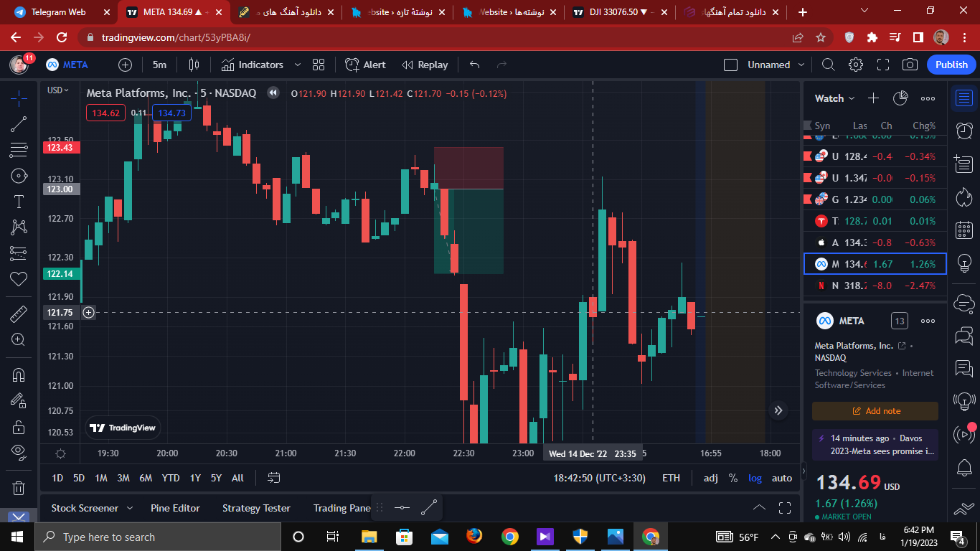Open the Fibonacci retracement tool
The image size is (980, 551).
[19, 150]
